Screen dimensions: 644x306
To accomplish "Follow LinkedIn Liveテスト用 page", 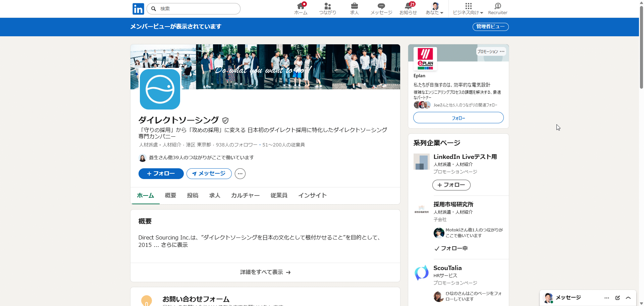I will [x=451, y=185].
